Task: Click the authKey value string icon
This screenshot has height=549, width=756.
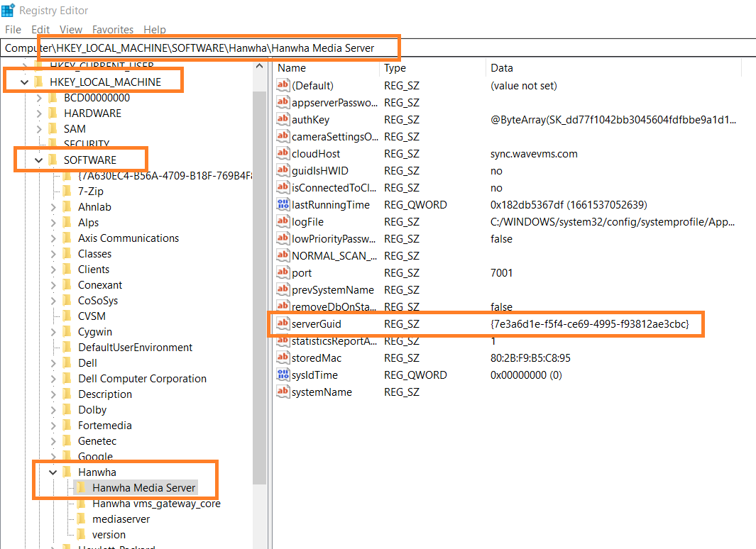Action: pos(283,119)
